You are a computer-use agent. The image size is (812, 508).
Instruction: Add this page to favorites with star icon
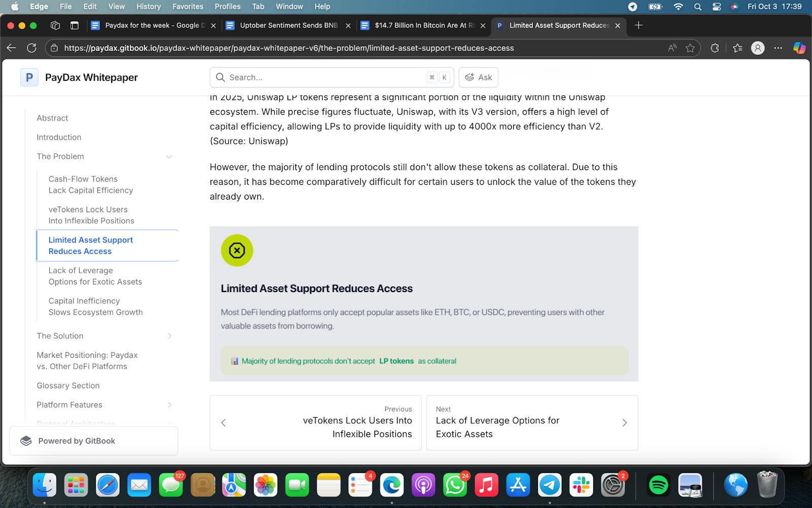click(690, 48)
